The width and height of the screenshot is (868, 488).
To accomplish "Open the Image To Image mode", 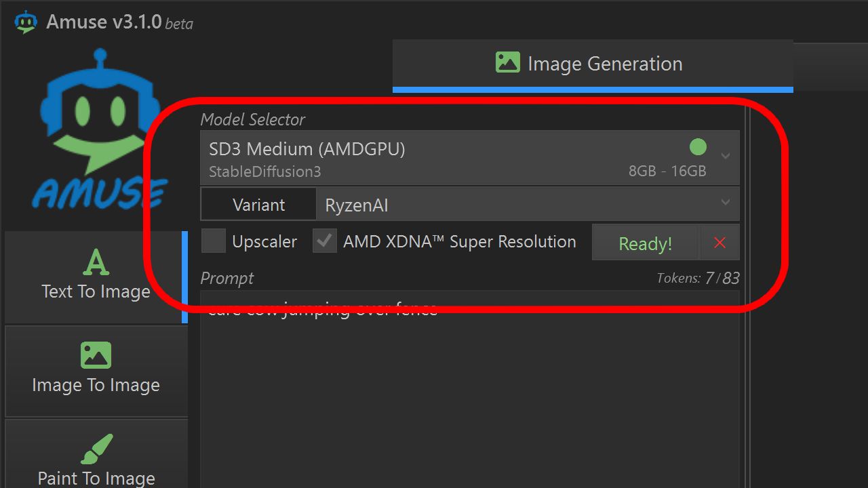I will tap(95, 369).
